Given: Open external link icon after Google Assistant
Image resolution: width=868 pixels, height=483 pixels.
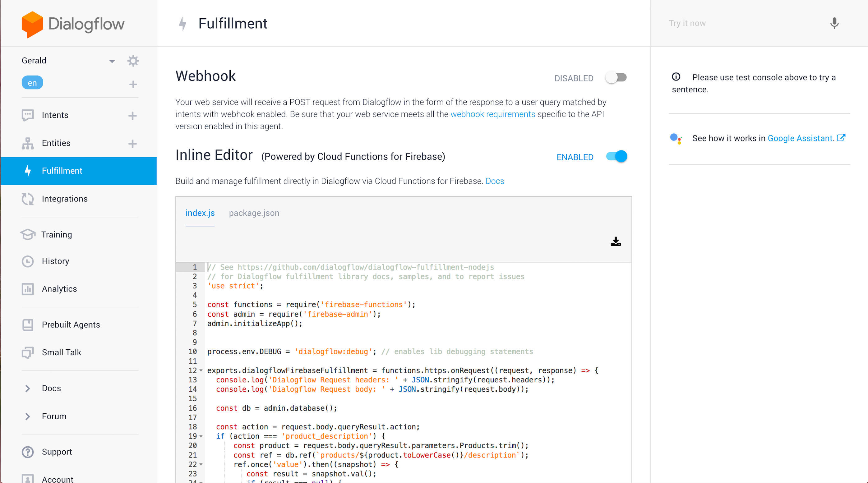Looking at the screenshot, I should tap(841, 138).
